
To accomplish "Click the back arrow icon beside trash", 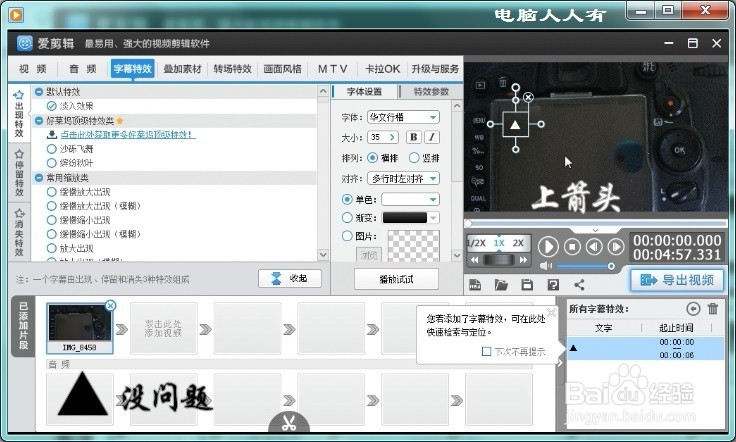I will coord(693,308).
